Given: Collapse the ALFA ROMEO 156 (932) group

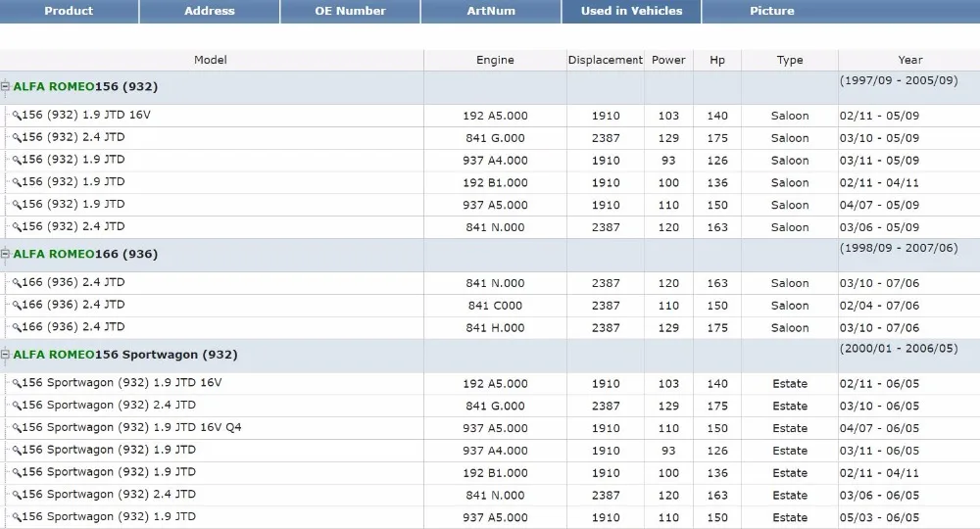Looking at the screenshot, I should tap(5, 86).
